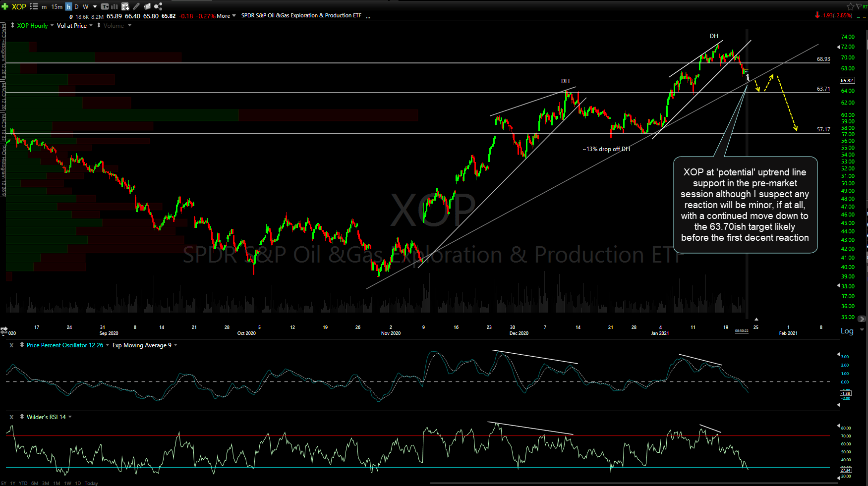This screenshot has width=868, height=486.
Task: Set chart range to 1Y
Action: pos(13,483)
